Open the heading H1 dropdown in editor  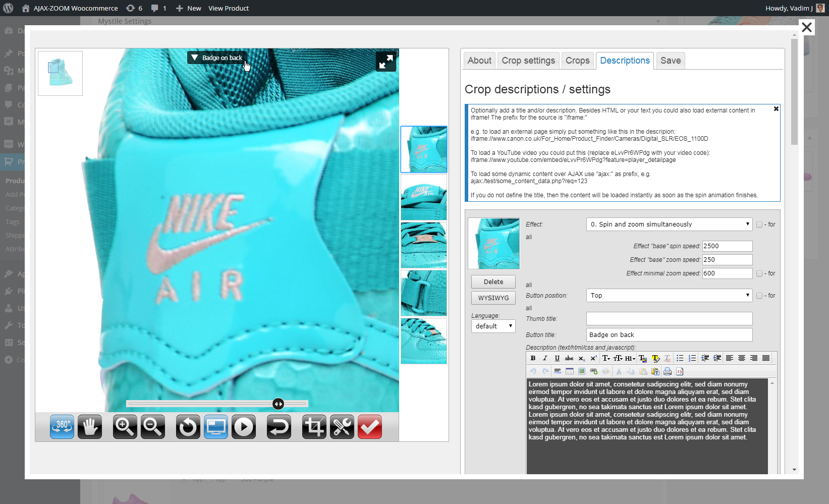point(630,358)
